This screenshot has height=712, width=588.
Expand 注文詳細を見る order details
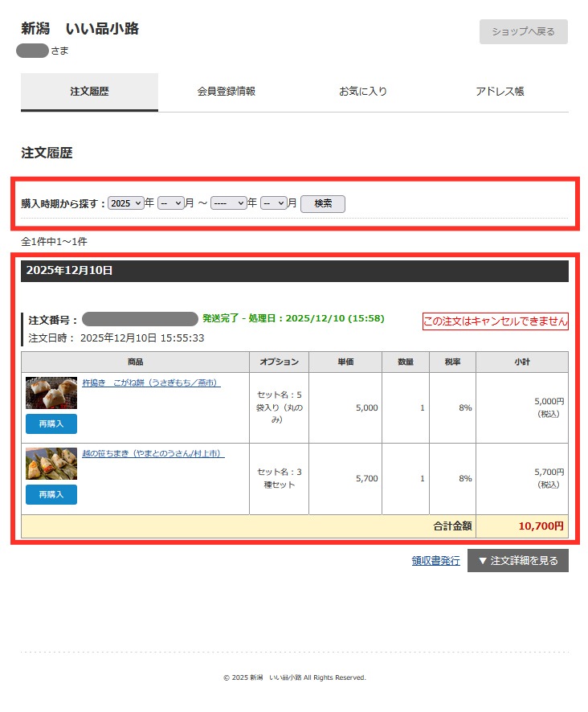coord(517,561)
